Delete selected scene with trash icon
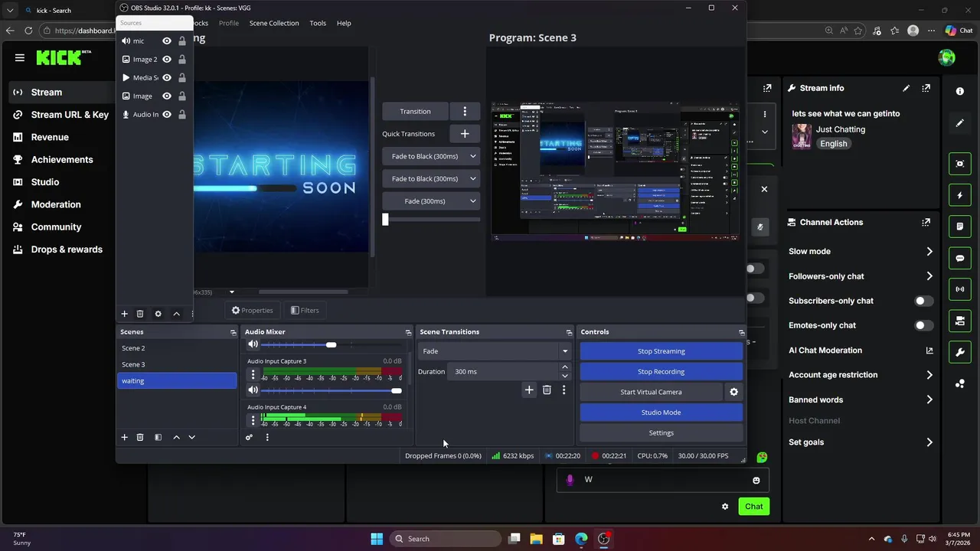This screenshot has width=980, height=551. [140, 437]
